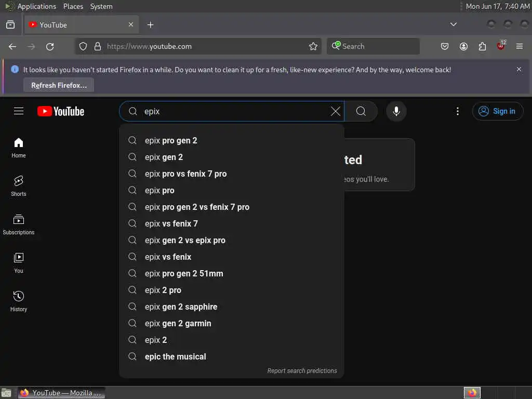Dismiss the Firefox refresh notification bar
532x399 pixels.
[x=519, y=69]
